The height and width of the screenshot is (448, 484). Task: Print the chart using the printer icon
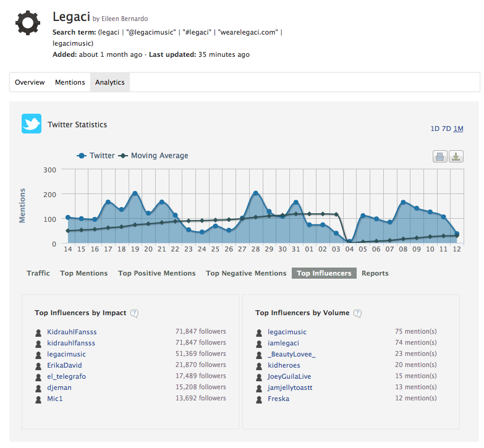(439, 156)
